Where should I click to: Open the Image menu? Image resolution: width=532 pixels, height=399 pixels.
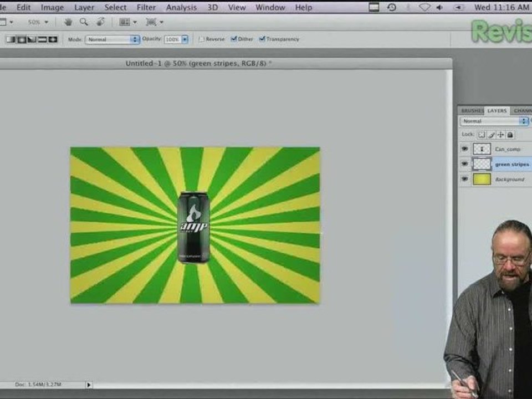(52, 7)
